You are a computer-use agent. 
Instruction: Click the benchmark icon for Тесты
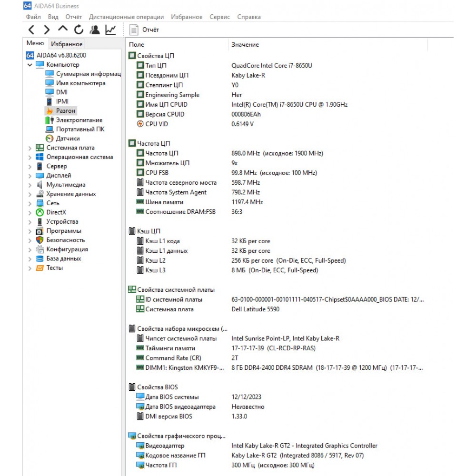click(x=40, y=268)
